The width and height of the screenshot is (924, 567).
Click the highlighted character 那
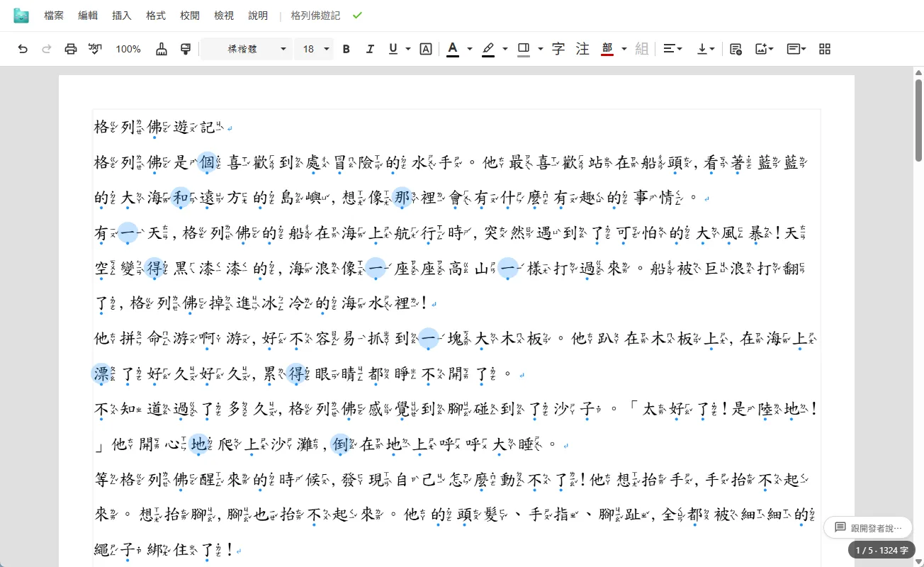(x=402, y=198)
